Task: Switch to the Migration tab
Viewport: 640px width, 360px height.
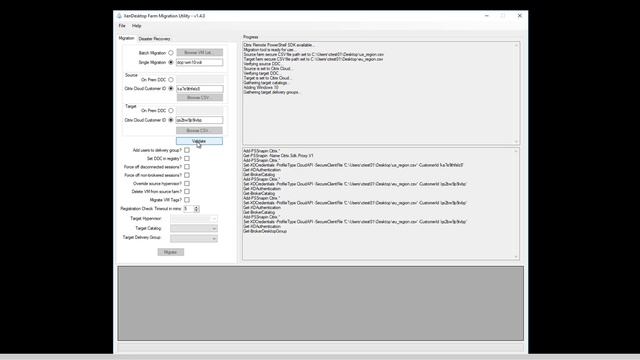Action: [x=126, y=38]
